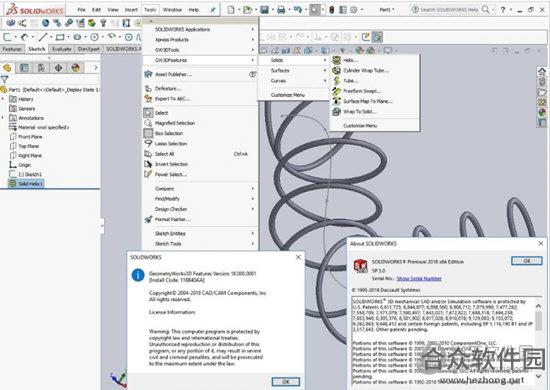Click the Print icon in top toolbar

coord(281,10)
